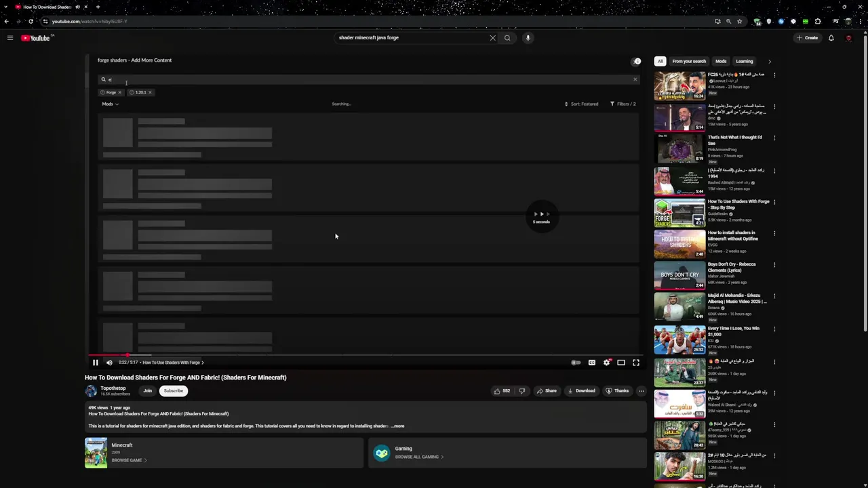
Task: Pause the video
Action: point(95,363)
